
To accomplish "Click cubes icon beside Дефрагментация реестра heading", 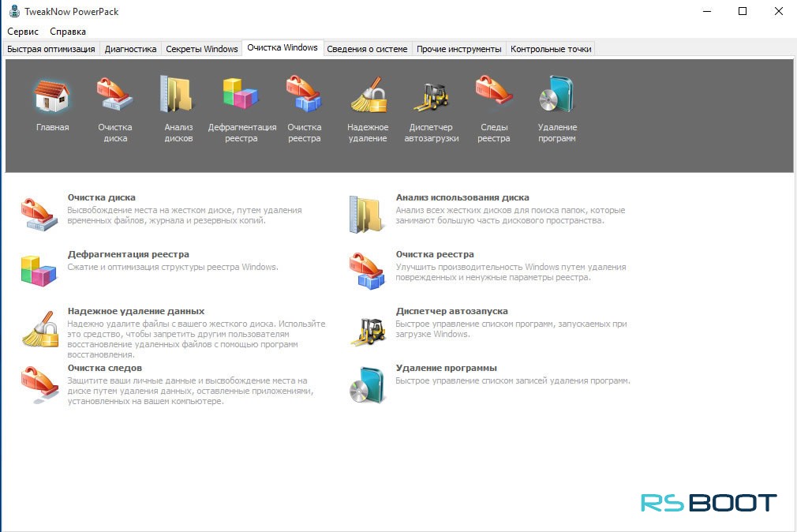I will click(39, 271).
